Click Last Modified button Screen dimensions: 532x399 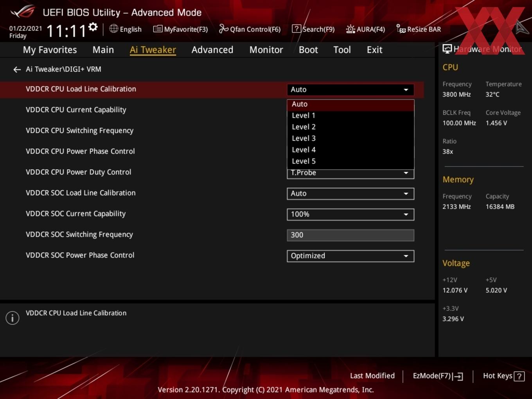[372, 376]
